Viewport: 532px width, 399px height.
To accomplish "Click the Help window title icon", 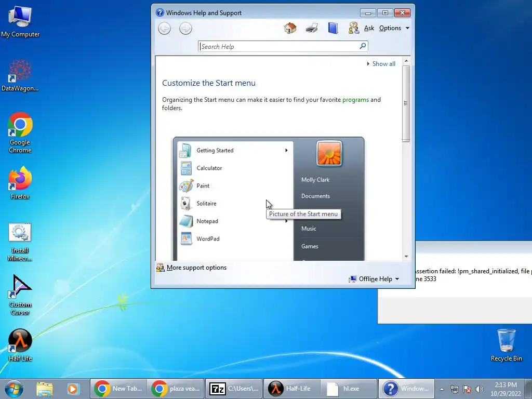I will coord(160,12).
